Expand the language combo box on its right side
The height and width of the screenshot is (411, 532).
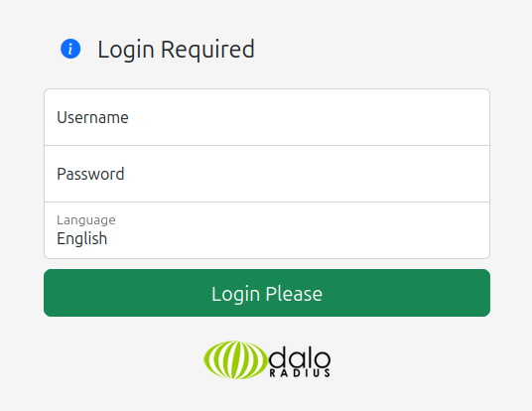[468, 230]
